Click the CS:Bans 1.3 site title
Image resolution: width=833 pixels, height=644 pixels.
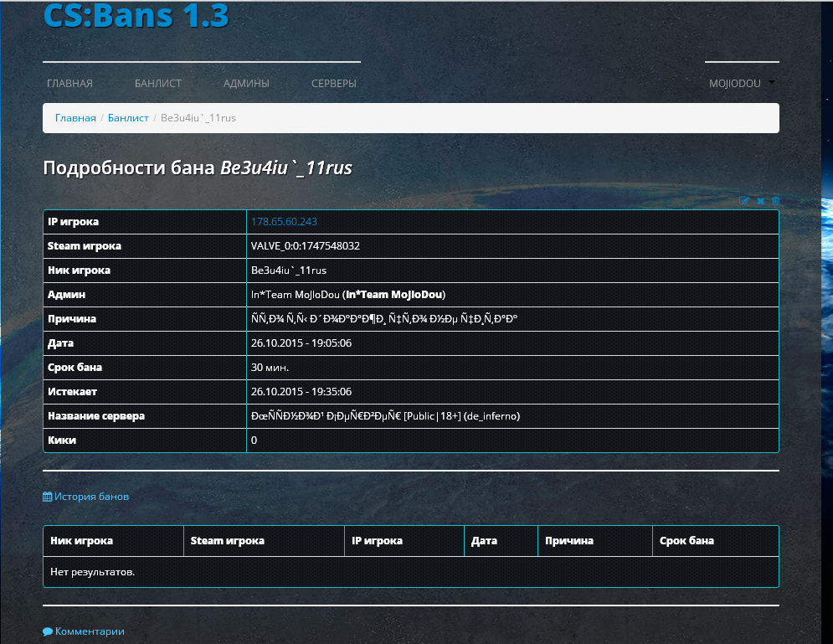(136, 15)
